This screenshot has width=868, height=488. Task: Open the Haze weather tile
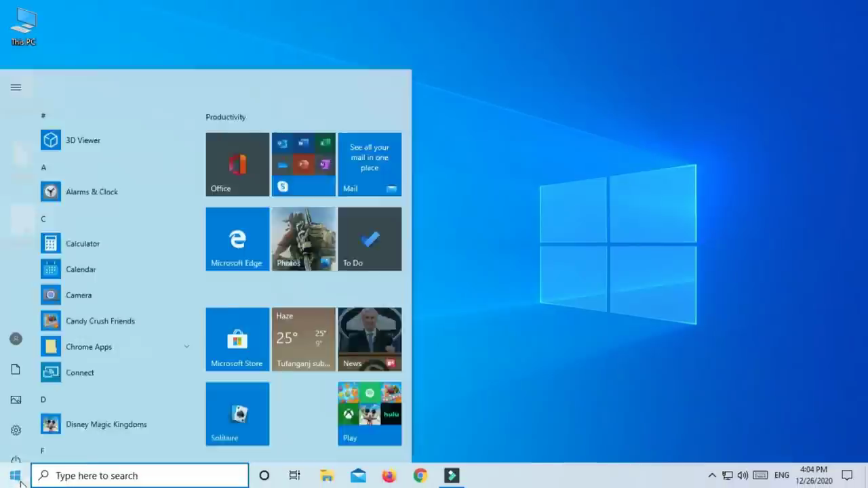click(x=304, y=339)
